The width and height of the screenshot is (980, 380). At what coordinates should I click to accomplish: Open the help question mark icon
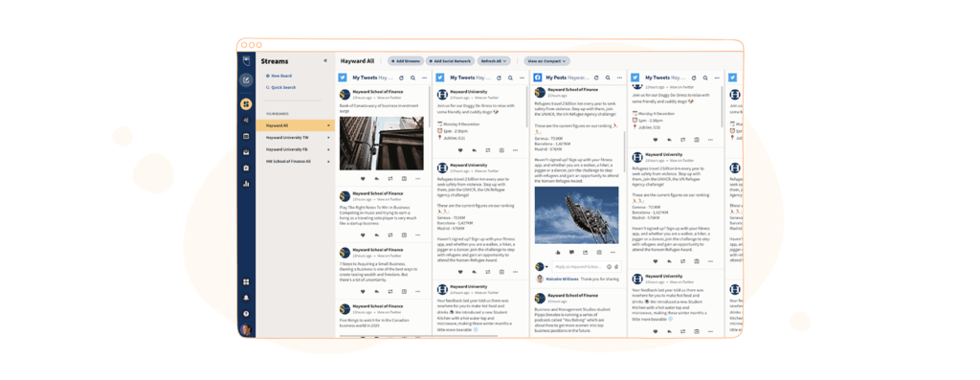[246, 313]
